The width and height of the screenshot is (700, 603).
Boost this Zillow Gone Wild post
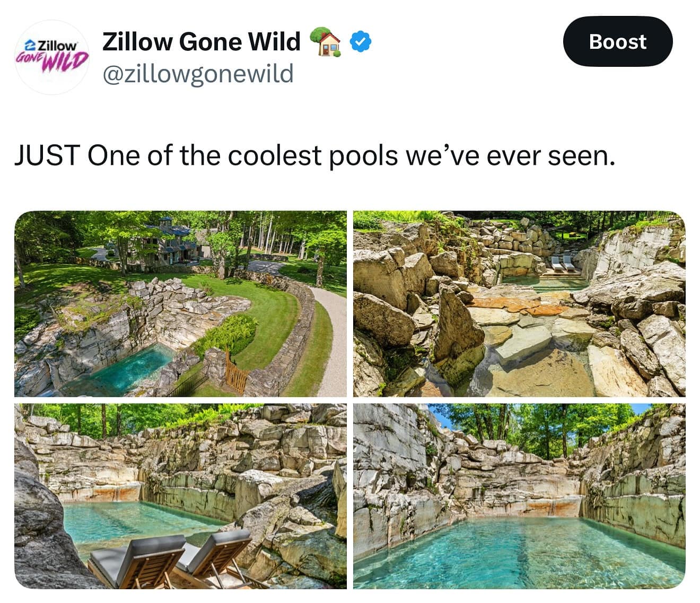[x=617, y=41]
